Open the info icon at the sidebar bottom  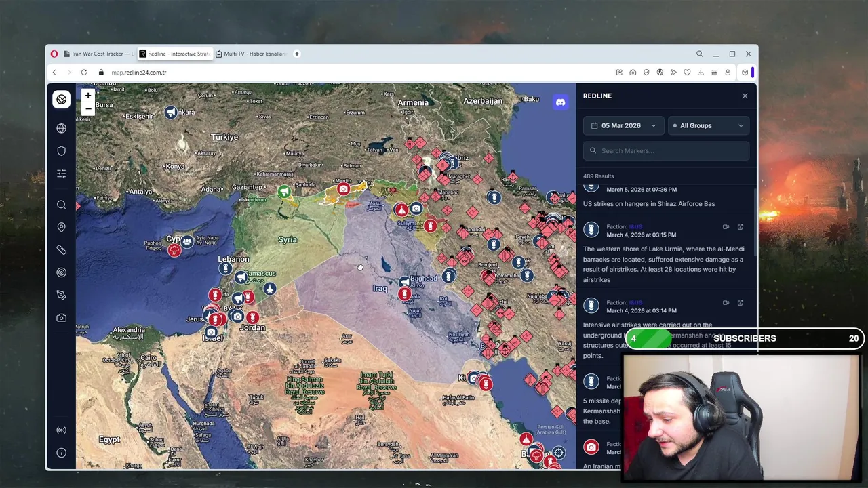[x=61, y=453]
